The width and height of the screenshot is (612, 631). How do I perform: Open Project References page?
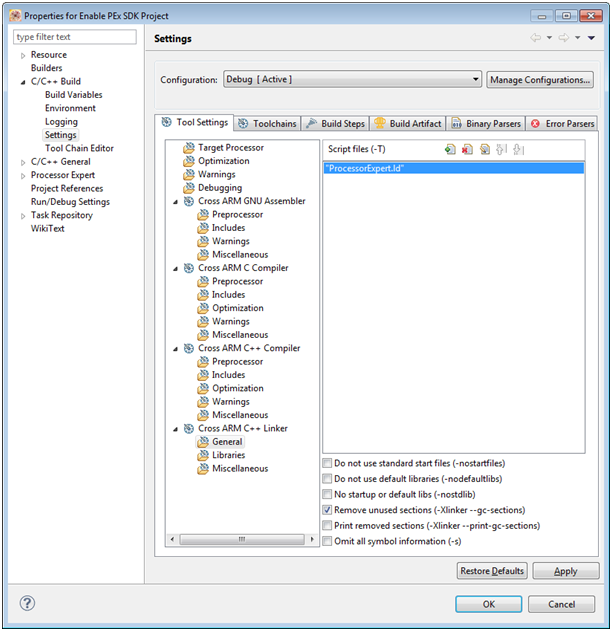(x=67, y=188)
